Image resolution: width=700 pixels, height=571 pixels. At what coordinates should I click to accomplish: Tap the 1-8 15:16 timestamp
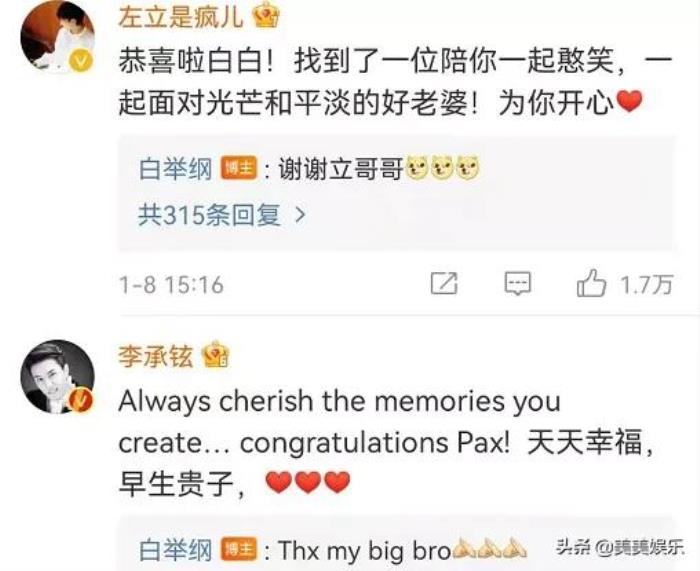click(x=171, y=284)
